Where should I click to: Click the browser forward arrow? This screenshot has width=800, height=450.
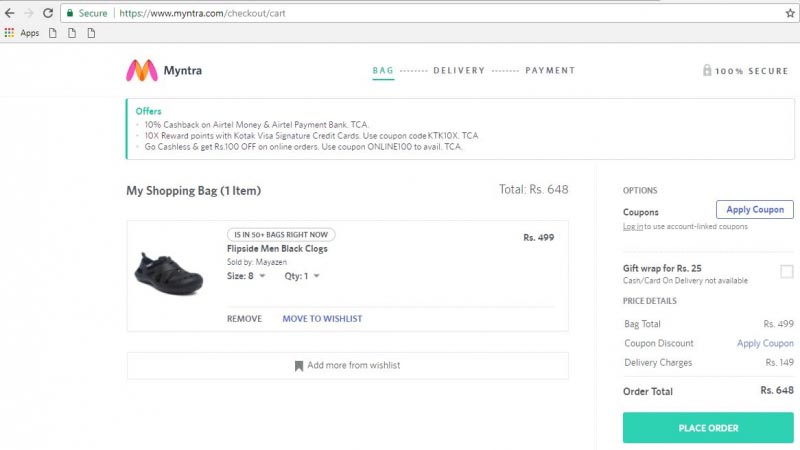tap(29, 13)
